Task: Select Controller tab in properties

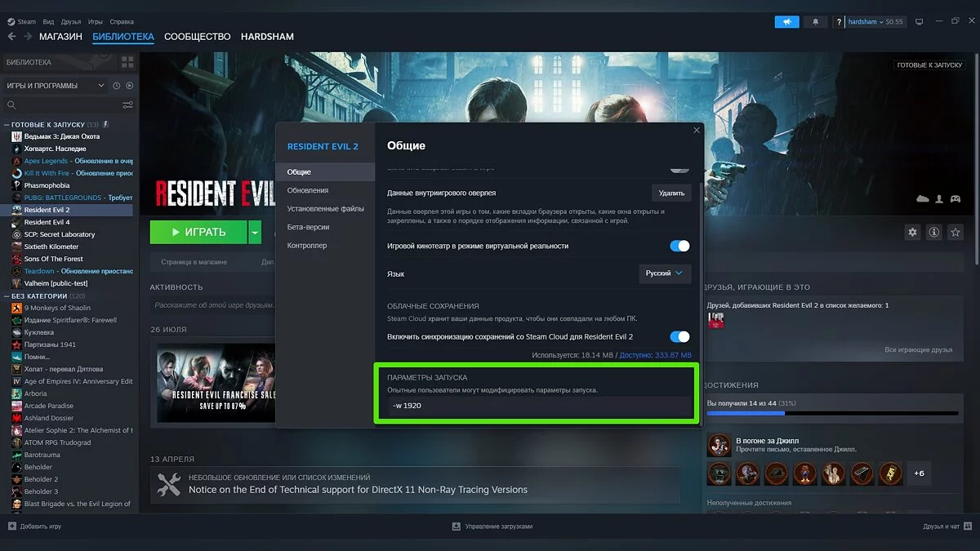Action: point(325,246)
